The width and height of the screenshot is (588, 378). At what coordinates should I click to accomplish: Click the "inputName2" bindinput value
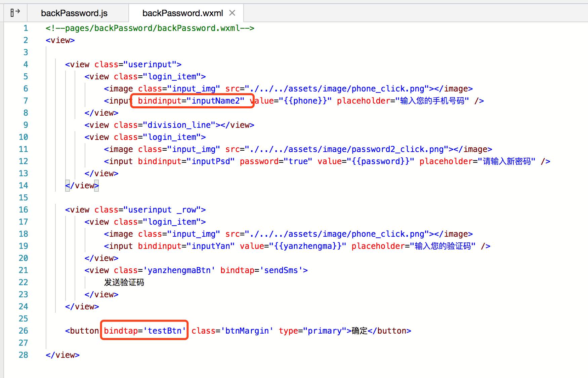click(215, 101)
